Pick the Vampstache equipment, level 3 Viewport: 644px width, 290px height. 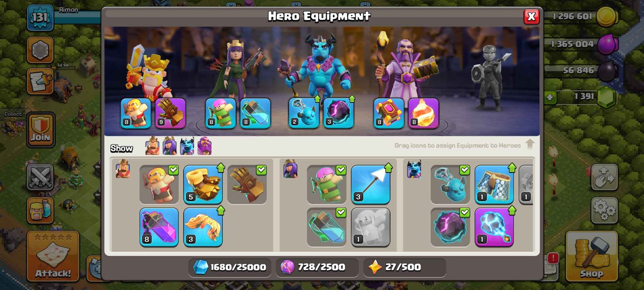[x=203, y=227]
